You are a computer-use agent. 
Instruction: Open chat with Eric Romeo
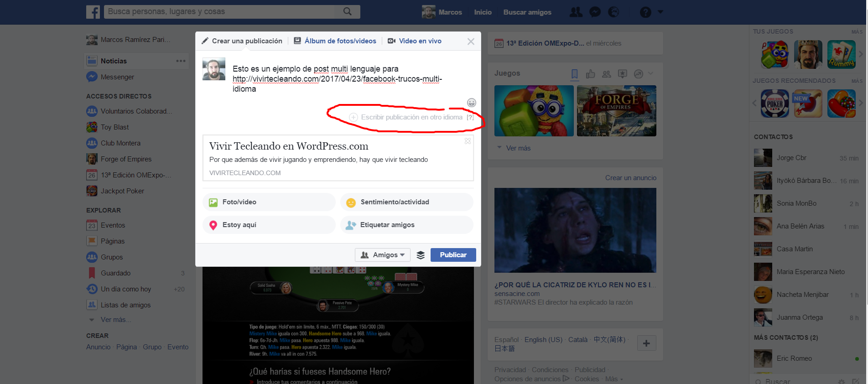click(x=807, y=358)
